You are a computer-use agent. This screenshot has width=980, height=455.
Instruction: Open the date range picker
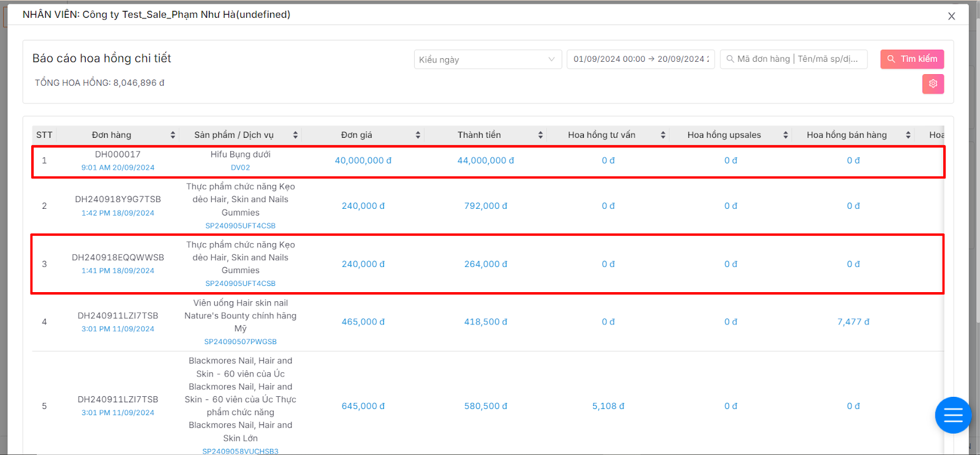tap(641, 59)
